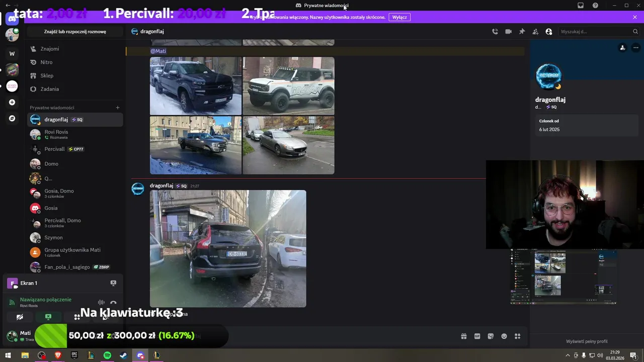Viewport: 644px width, 362px height.
Task: Select the dragonflaj conversation
Action: (x=74, y=120)
